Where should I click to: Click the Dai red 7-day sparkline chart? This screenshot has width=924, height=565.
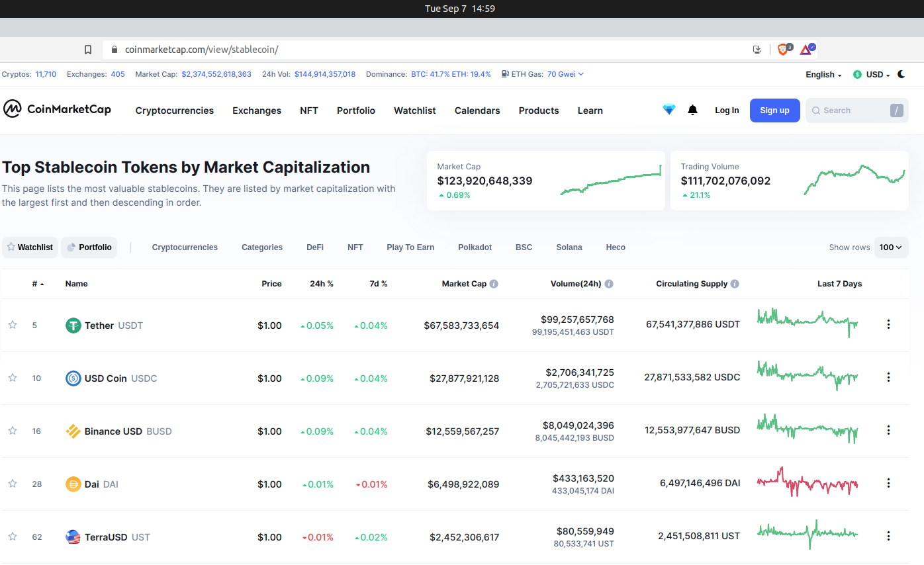(808, 482)
